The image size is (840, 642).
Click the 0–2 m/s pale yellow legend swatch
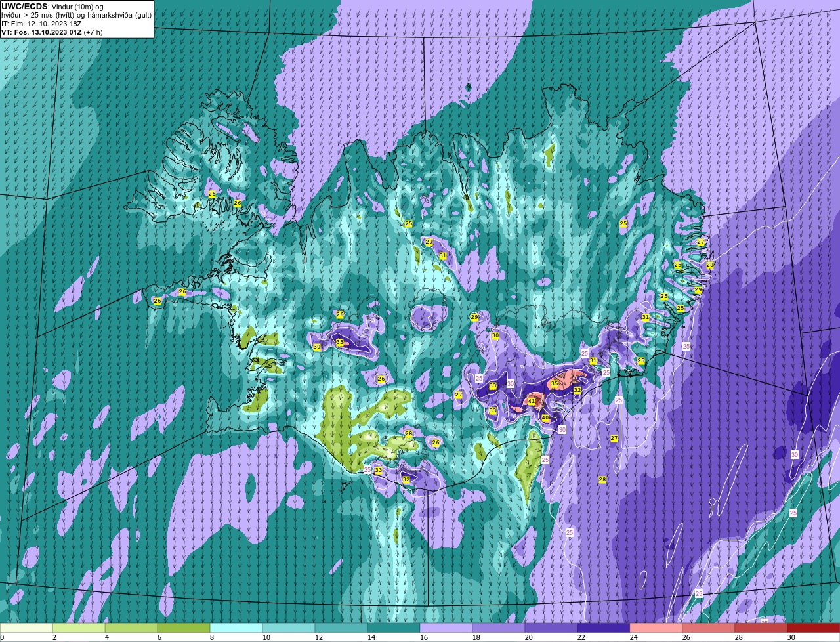click(x=26, y=628)
